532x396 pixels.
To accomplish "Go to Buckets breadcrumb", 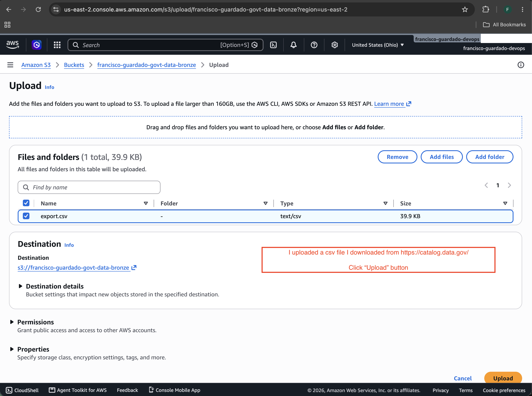I will (x=74, y=65).
